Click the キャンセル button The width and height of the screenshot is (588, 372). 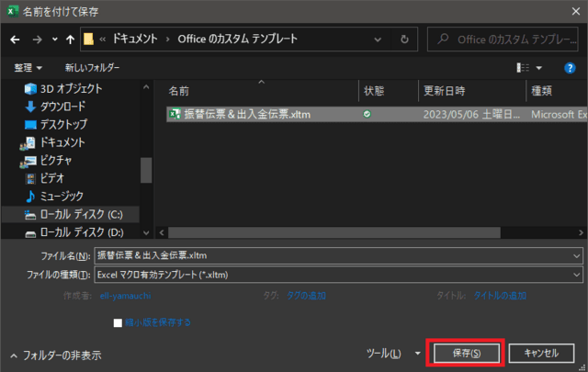541,353
